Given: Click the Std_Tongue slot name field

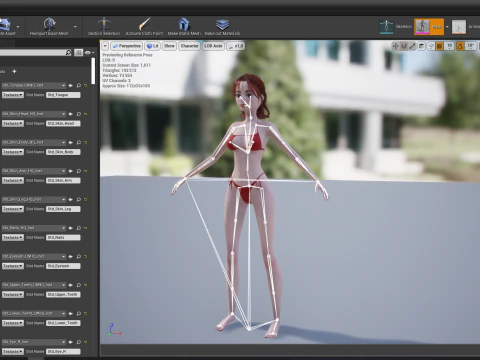Looking at the screenshot, I should (63, 95).
